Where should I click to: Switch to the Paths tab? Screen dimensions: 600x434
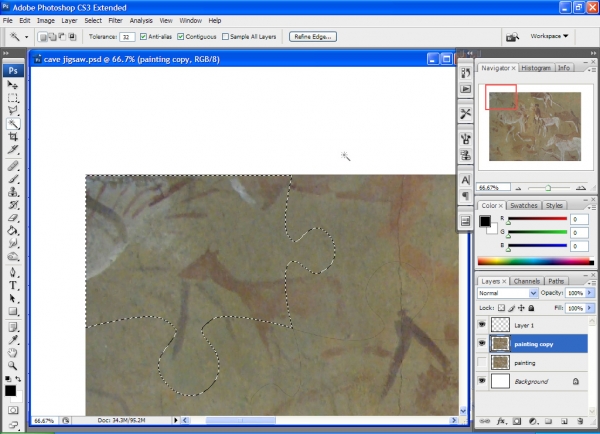[556, 281]
